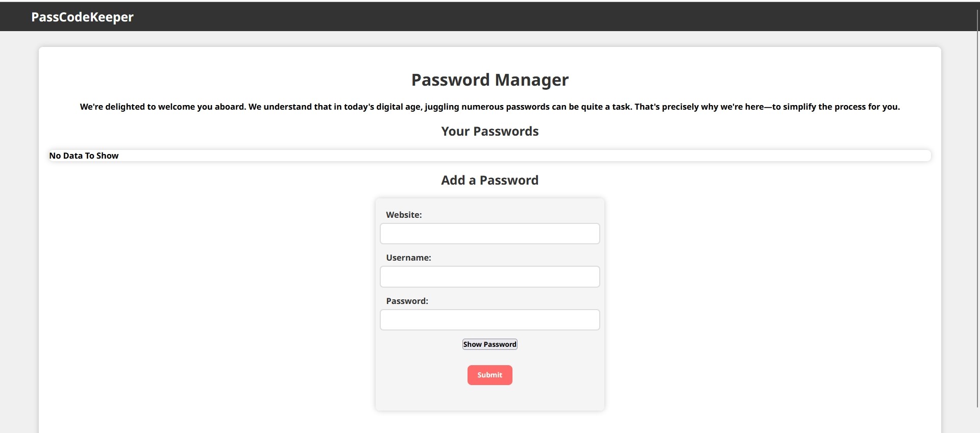980x433 pixels.
Task: Click the PassCodeKeeper brand logo
Action: pyautogui.click(x=82, y=17)
